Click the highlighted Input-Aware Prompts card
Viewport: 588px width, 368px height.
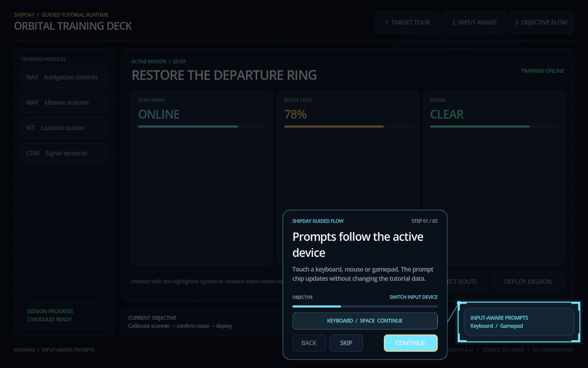coord(519,322)
